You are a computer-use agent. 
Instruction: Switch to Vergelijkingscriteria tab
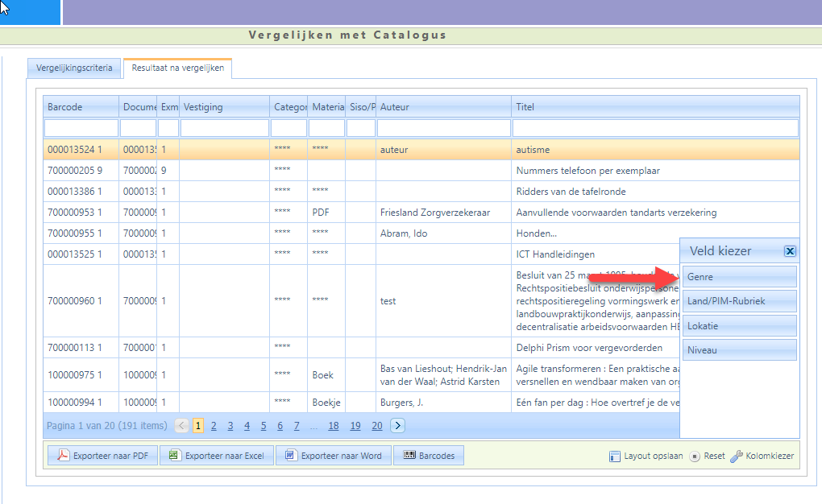74,68
